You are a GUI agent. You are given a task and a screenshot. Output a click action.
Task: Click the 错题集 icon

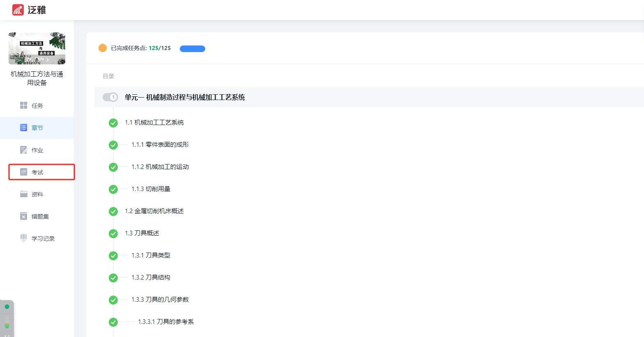coord(24,216)
